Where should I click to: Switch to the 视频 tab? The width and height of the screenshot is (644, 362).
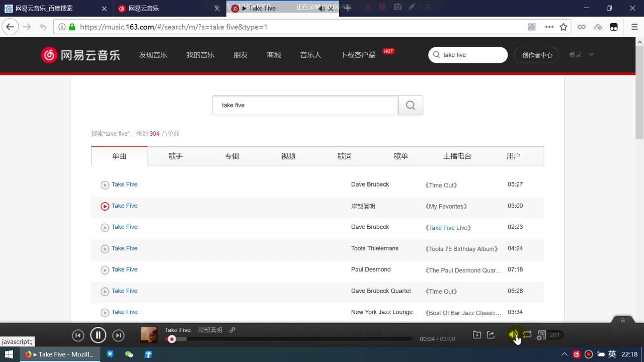(288, 156)
